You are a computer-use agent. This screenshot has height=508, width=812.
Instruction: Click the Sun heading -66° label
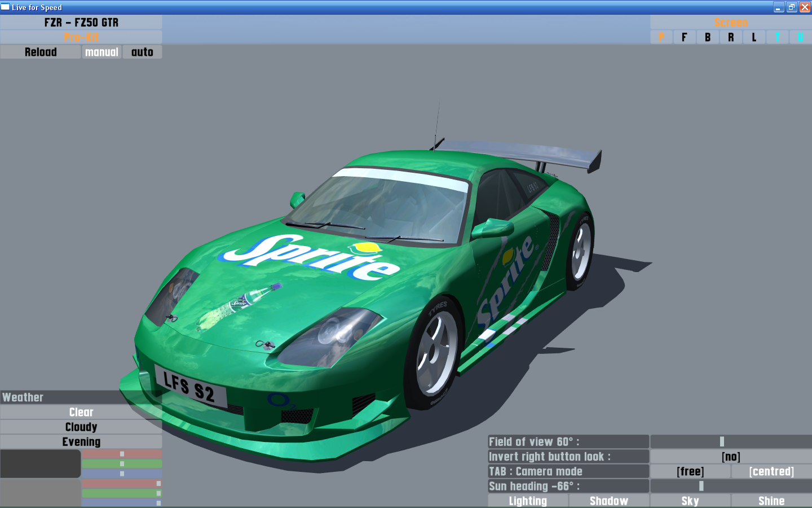tap(568, 486)
